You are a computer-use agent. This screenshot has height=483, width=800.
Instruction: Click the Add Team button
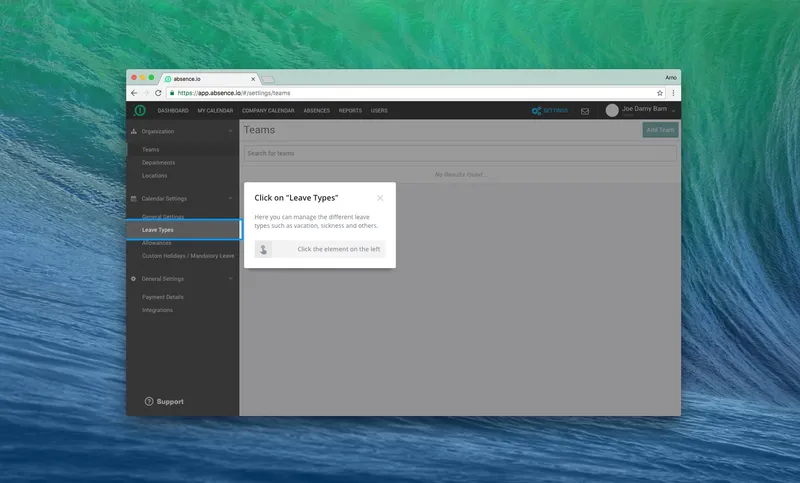coord(660,130)
